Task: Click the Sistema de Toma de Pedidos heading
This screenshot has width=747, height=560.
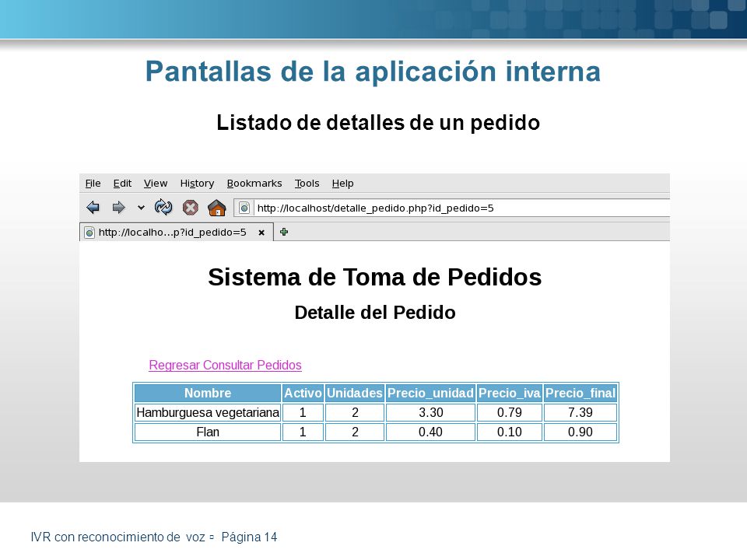Action: (x=375, y=277)
